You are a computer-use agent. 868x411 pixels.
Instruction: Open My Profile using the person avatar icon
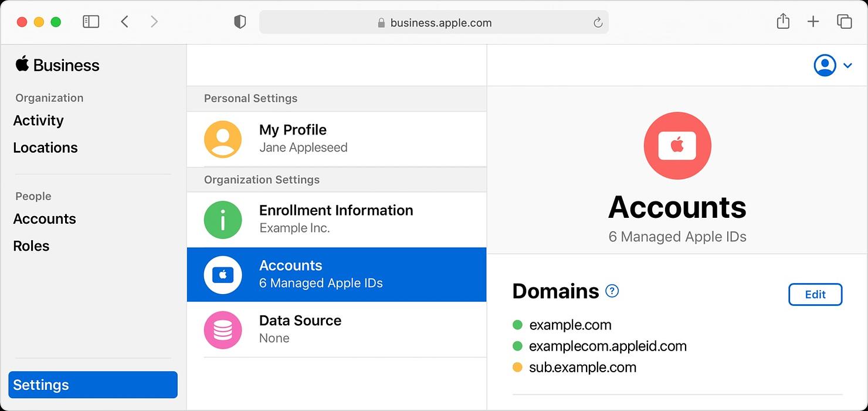point(223,139)
